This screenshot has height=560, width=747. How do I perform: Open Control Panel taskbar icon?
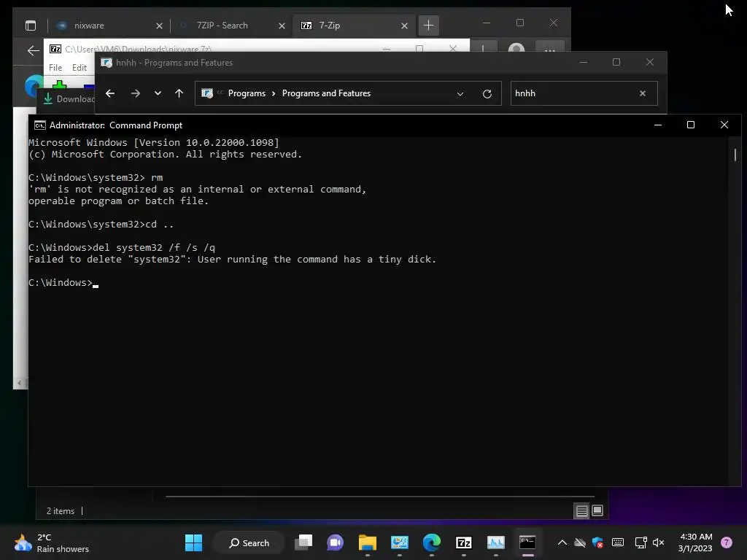pyautogui.click(x=400, y=542)
